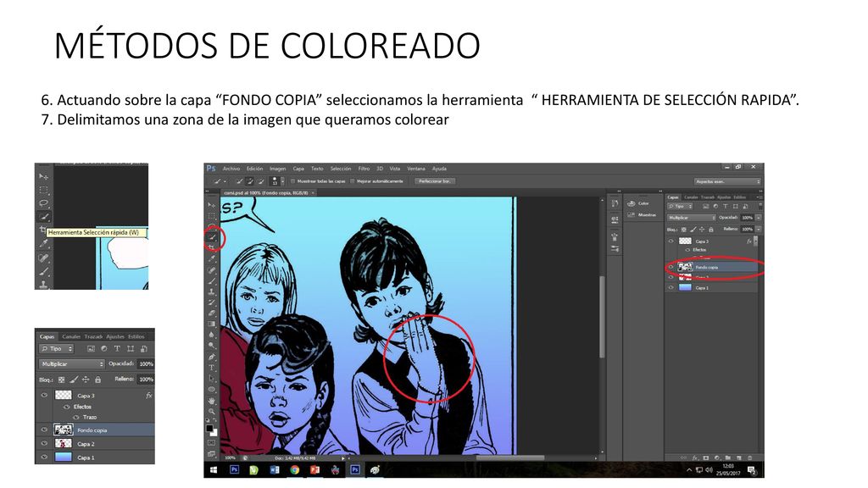This screenshot has width=868, height=488.
Task: Click Subtract from selection mode in options bar
Action: point(261,181)
